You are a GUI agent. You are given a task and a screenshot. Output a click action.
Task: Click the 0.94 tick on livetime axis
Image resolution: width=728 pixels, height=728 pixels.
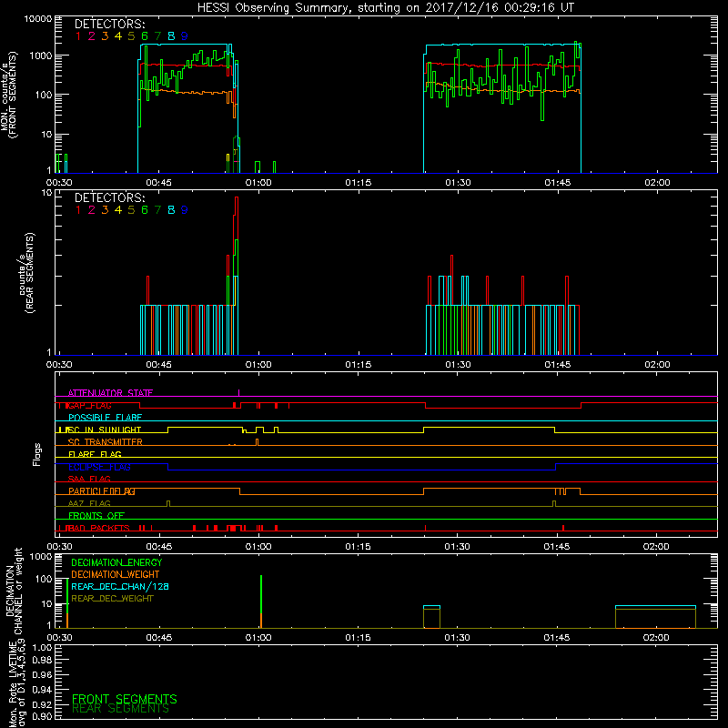tap(43, 690)
